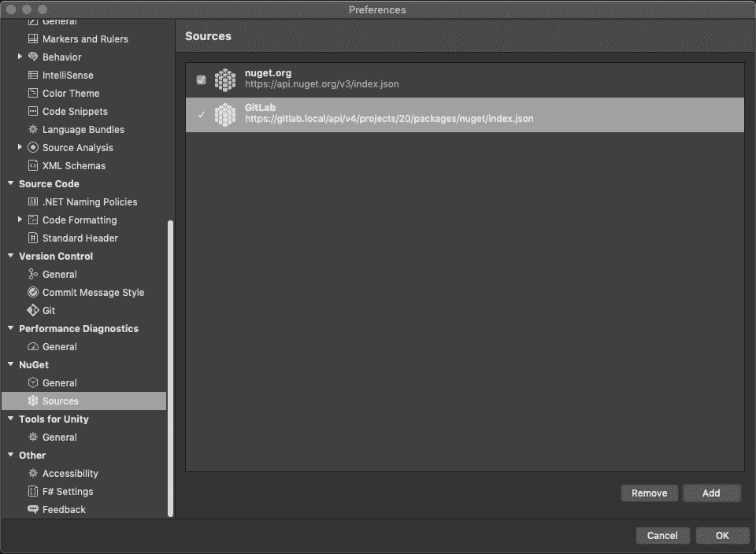The height and width of the screenshot is (554, 756).
Task: Select the Code Snippets icon
Action: (31, 111)
